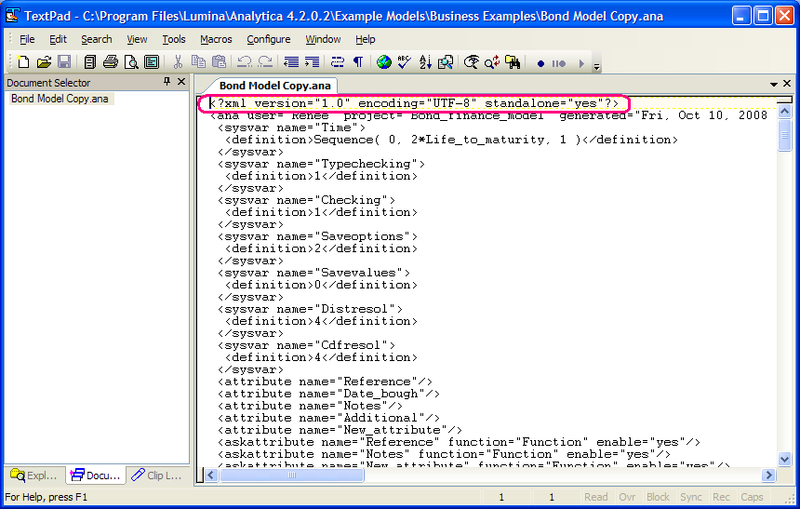
Task: Click the Block status bar indicator
Action: (658, 497)
